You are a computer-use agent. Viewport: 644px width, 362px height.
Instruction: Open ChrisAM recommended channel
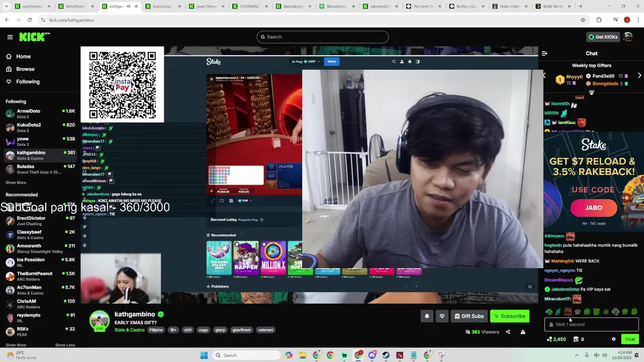40,304
